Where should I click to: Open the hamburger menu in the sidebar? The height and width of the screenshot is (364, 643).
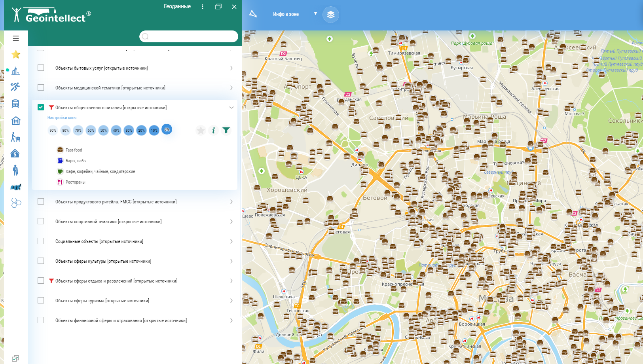coord(16,38)
